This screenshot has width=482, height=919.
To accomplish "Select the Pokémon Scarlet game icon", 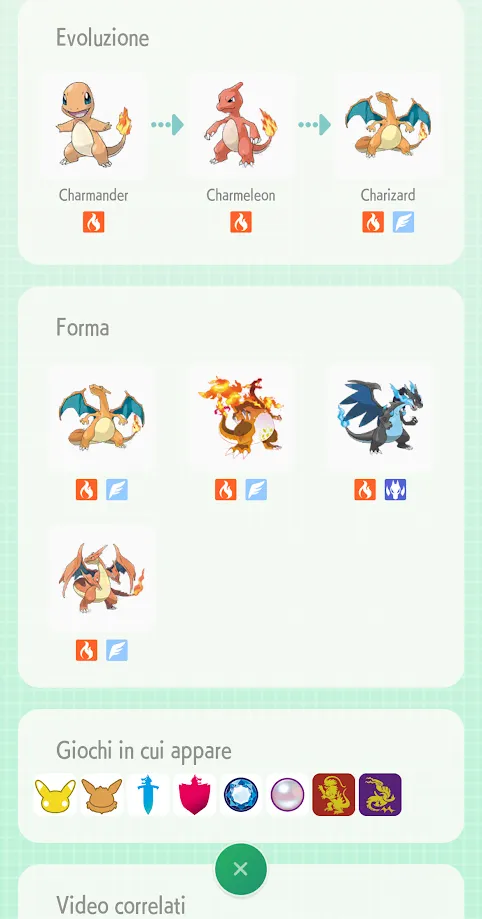I will (x=334, y=795).
